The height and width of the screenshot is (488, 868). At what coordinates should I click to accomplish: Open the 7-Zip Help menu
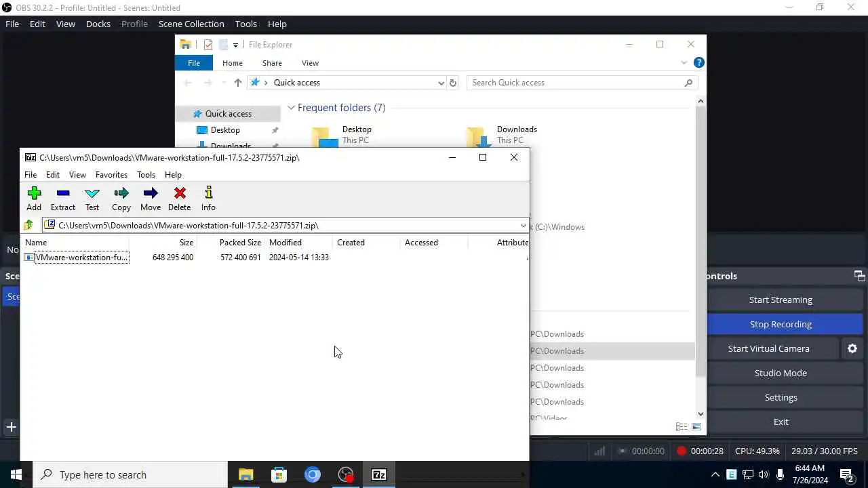pos(173,174)
